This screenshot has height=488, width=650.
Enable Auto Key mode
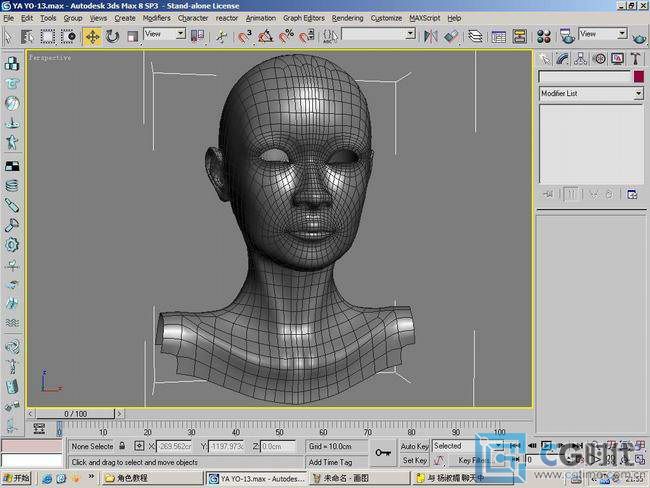[414, 446]
